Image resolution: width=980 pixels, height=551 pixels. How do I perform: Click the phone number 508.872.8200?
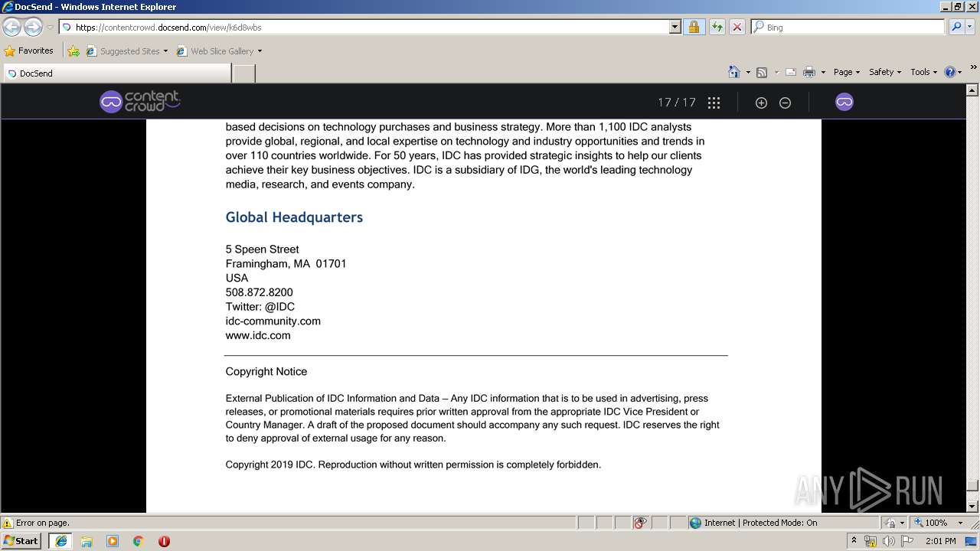coord(259,292)
